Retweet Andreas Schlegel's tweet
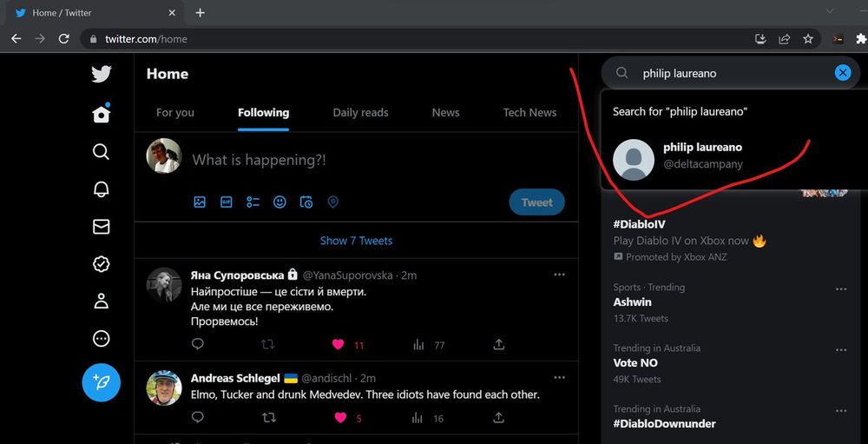 (268, 417)
